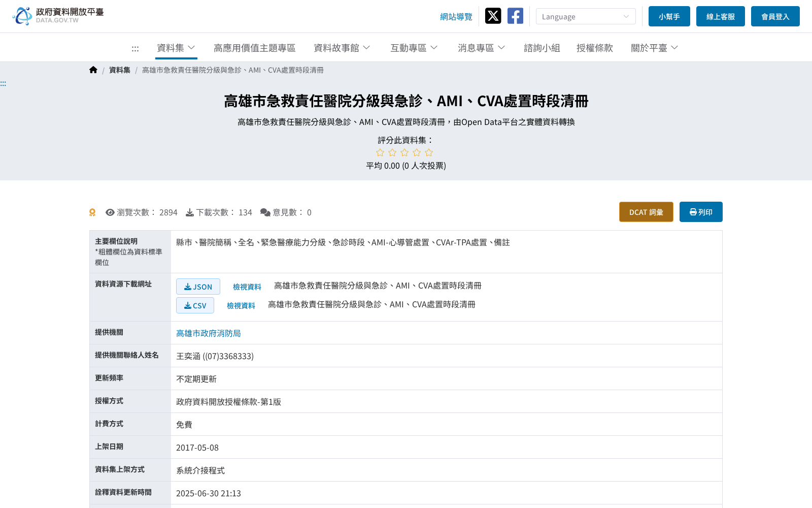Download the JSON resource
This screenshot has width=812, height=508.
click(x=198, y=287)
